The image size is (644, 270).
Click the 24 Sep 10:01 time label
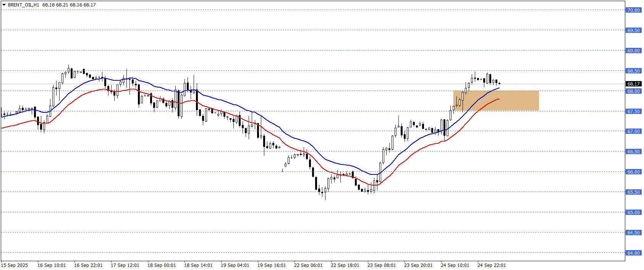pyautogui.click(x=455, y=265)
